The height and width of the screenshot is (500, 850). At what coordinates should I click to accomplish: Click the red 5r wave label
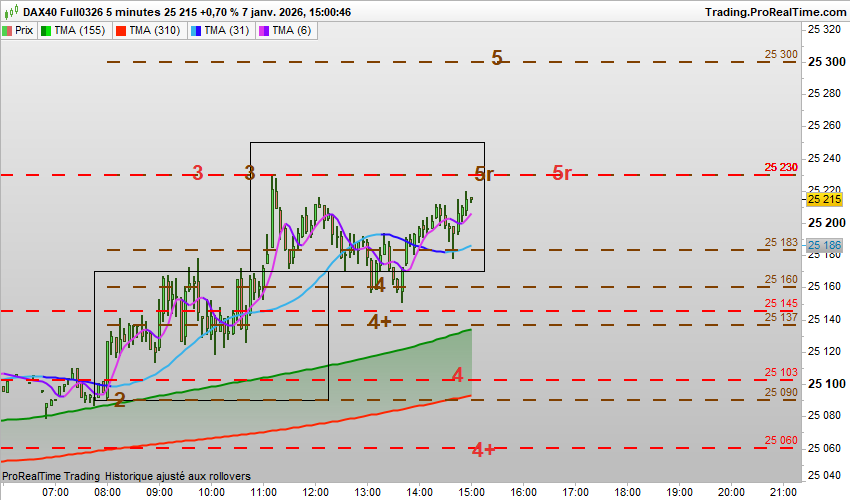562,173
